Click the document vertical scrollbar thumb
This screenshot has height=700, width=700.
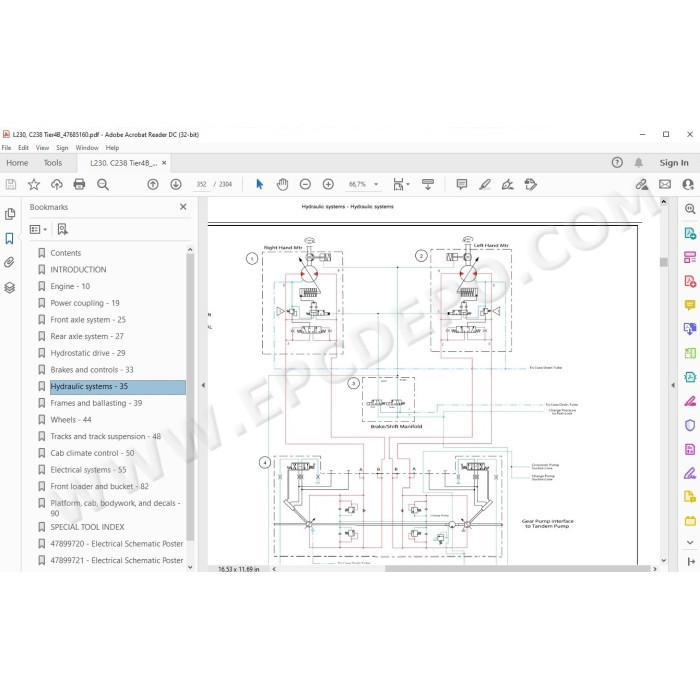coord(663,262)
